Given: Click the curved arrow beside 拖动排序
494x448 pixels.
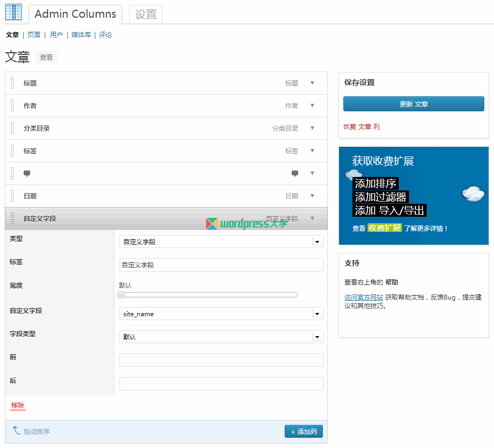Looking at the screenshot, I should [x=16, y=430].
